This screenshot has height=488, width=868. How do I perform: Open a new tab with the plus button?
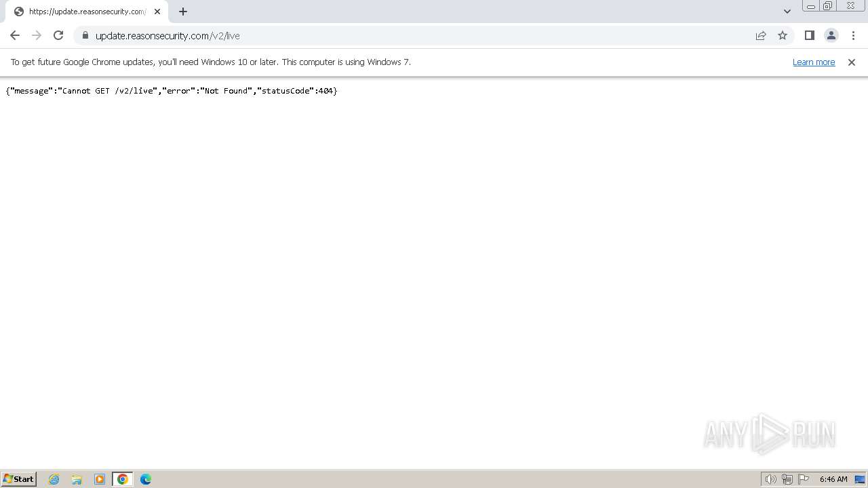pos(183,12)
